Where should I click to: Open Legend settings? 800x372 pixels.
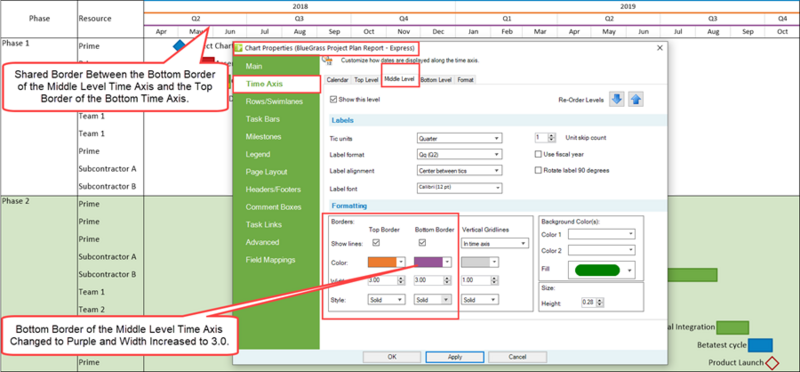tap(258, 154)
